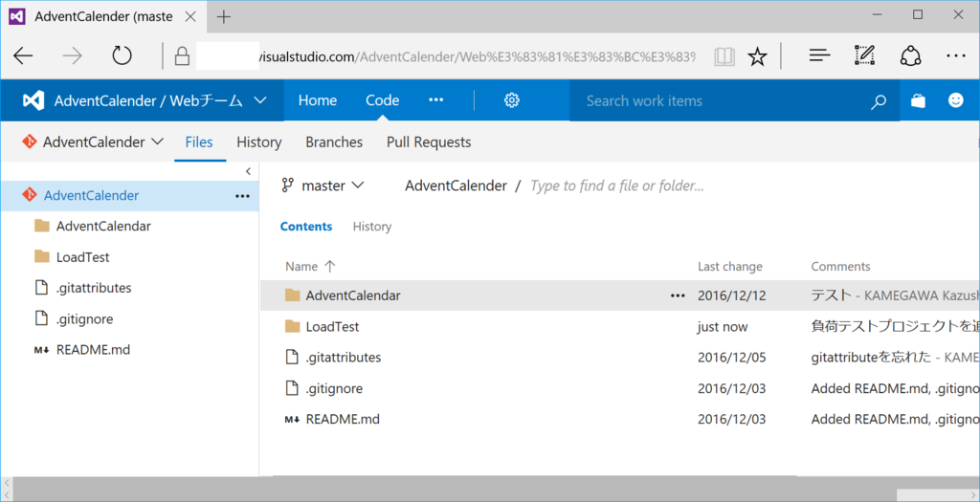The image size is (980, 502).
Task: Open the Edge hub icon
Action: coord(819,56)
